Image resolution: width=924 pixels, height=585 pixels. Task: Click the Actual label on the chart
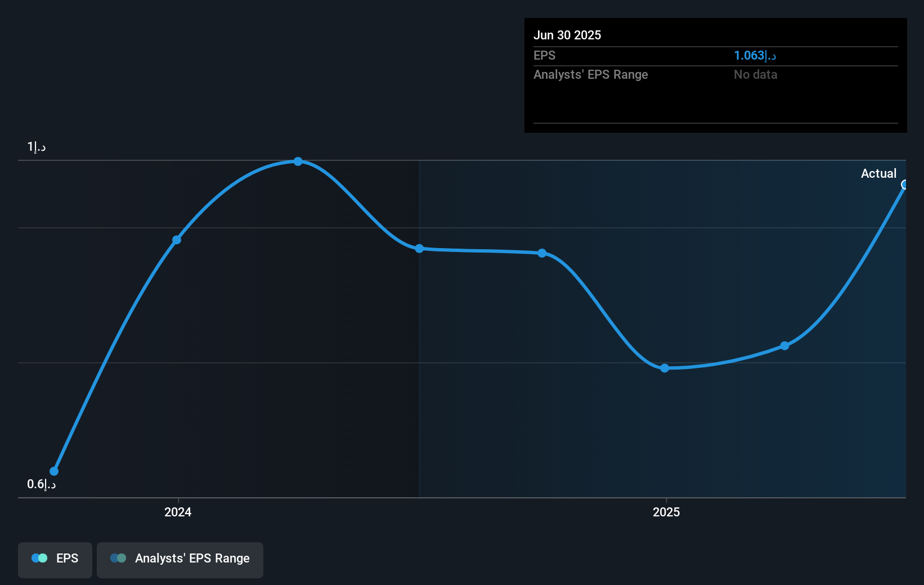tap(878, 173)
